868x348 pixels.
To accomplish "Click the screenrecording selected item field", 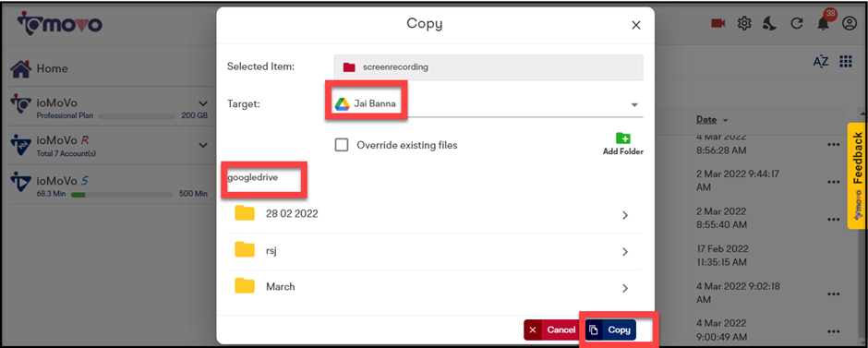I will [x=488, y=67].
